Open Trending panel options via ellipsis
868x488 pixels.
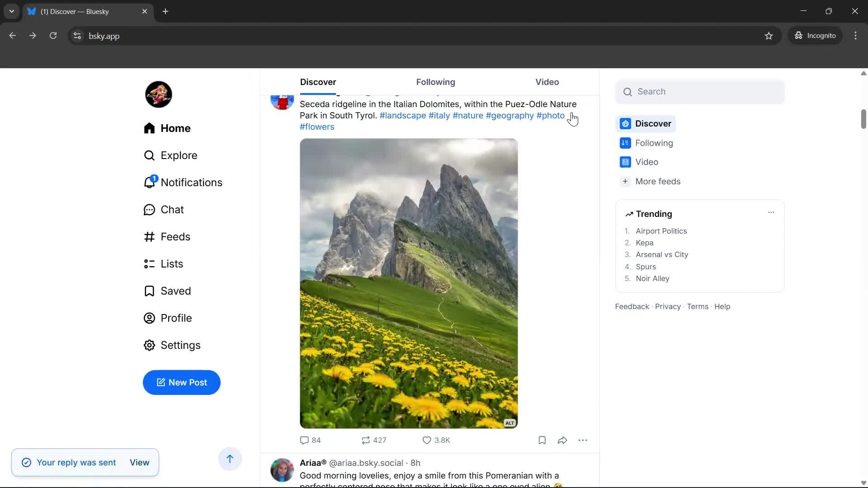(771, 212)
